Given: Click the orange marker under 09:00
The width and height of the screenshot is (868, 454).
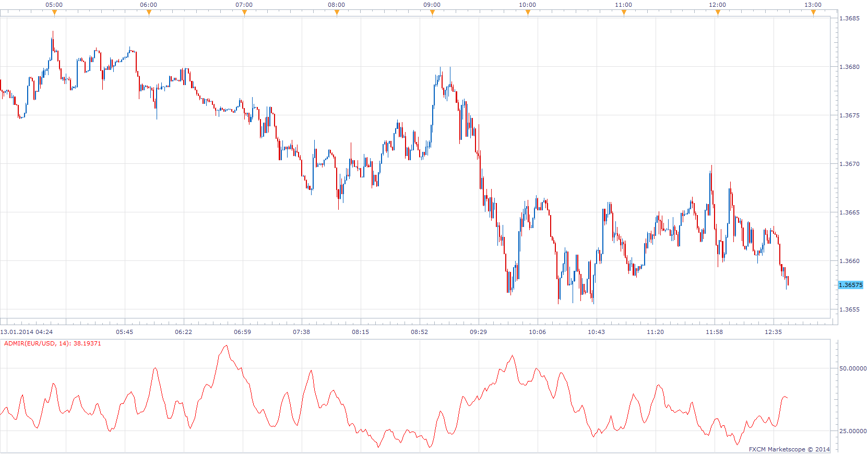Looking at the screenshot, I should click(x=432, y=13).
